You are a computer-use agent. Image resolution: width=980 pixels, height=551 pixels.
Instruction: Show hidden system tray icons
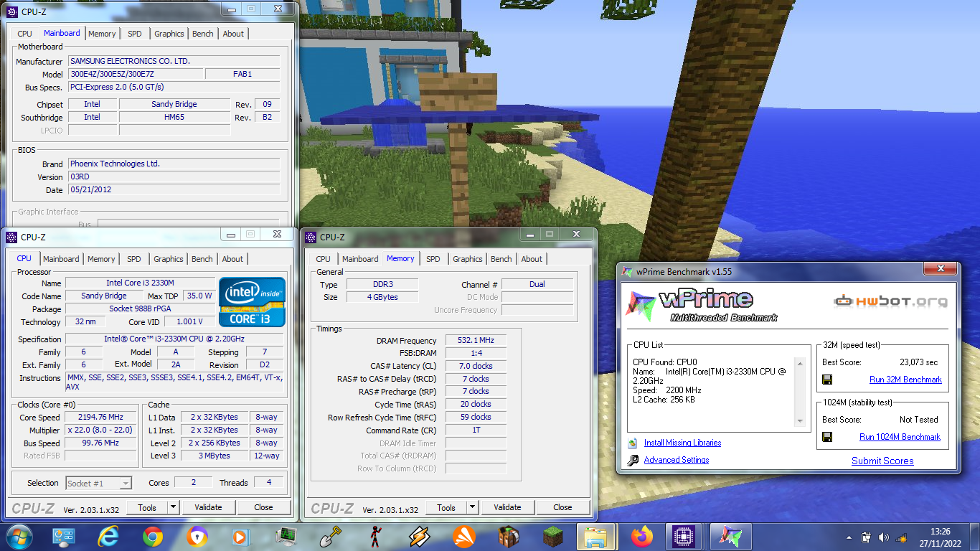click(850, 537)
